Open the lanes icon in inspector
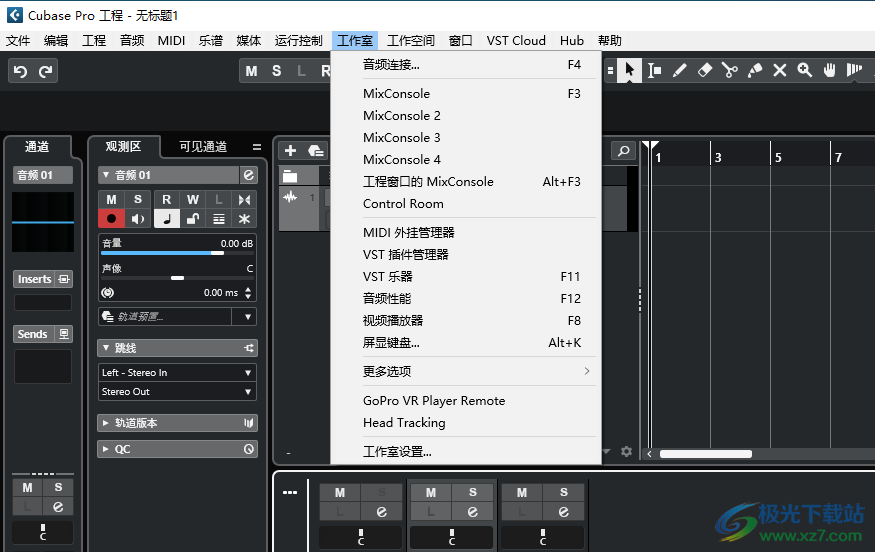Viewport: 875px width, 552px height. [219, 219]
